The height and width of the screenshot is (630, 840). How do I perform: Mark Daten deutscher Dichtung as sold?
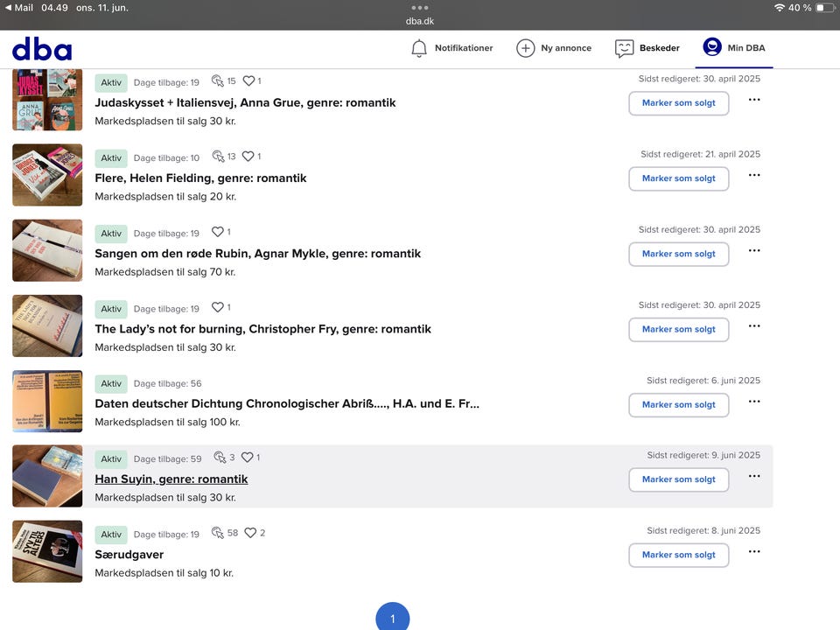(678, 405)
